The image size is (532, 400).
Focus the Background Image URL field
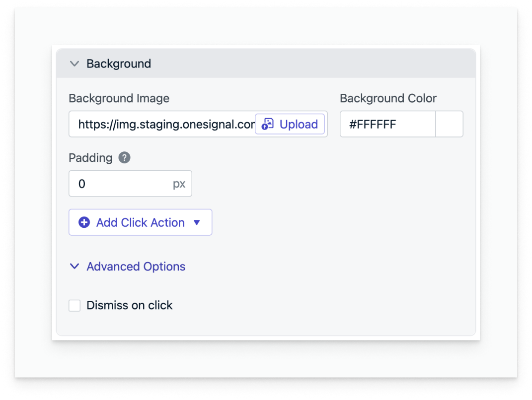pyautogui.click(x=162, y=124)
